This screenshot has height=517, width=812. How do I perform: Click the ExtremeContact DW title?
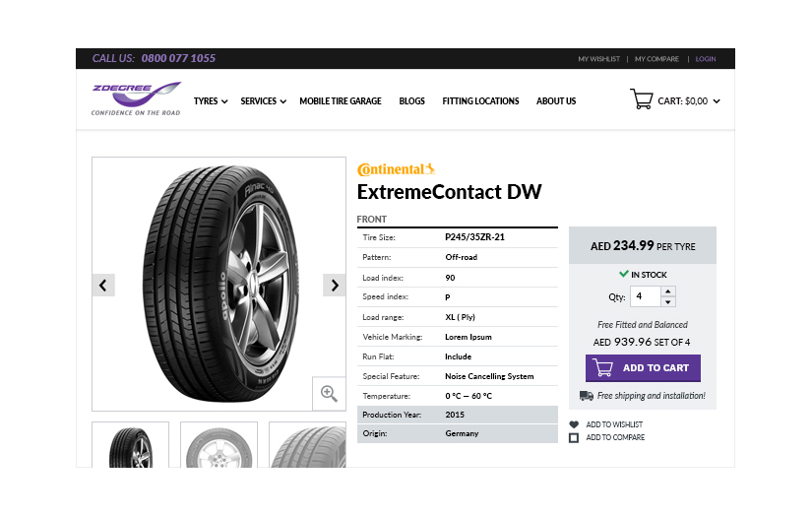pyautogui.click(x=449, y=192)
